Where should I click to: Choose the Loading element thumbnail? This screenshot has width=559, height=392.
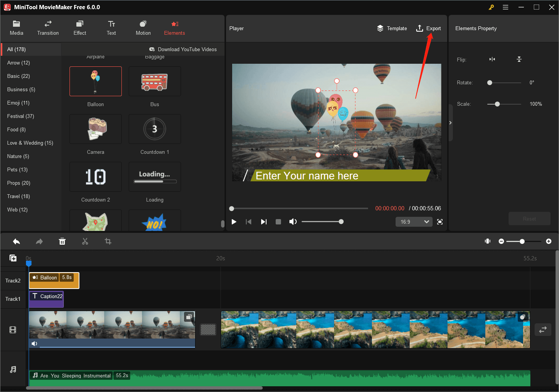155,177
